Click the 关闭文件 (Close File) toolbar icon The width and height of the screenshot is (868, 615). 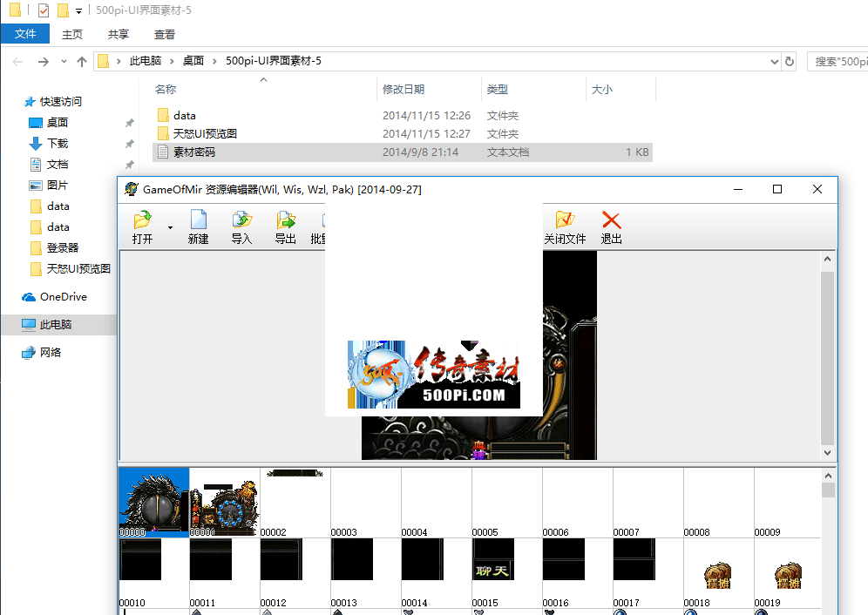tap(565, 227)
